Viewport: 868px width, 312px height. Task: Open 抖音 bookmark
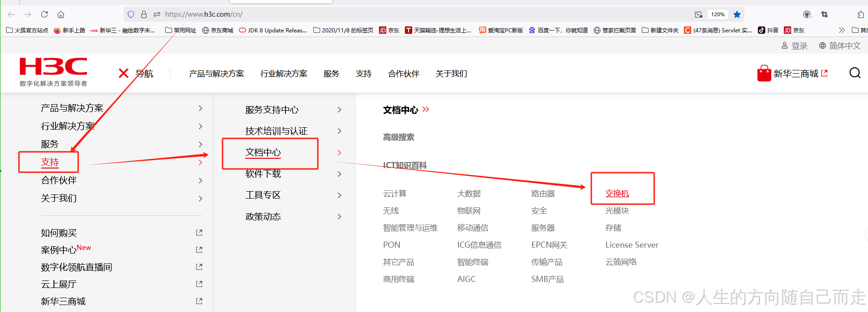[x=768, y=30]
